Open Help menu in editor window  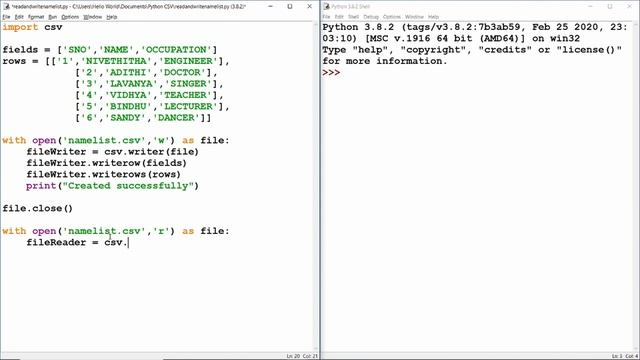pyautogui.click(x=112, y=17)
